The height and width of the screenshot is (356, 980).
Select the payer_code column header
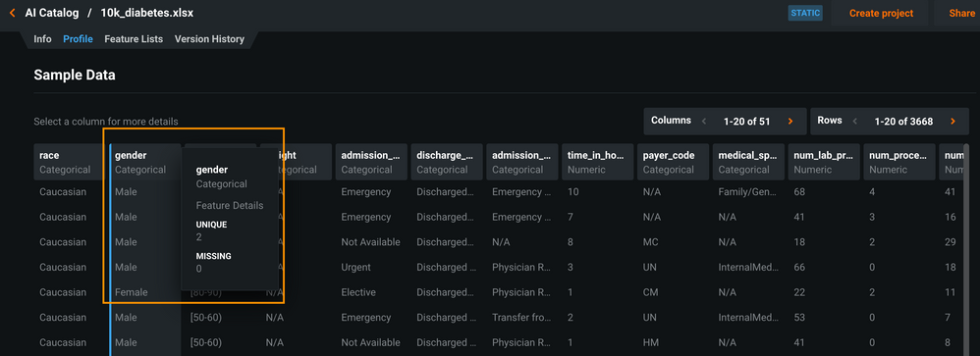673,163
